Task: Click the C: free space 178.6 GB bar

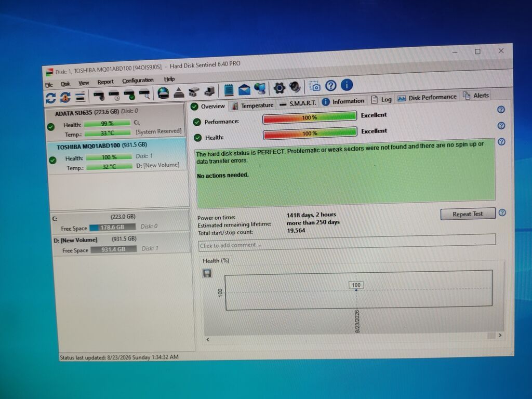Action: (x=112, y=227)
